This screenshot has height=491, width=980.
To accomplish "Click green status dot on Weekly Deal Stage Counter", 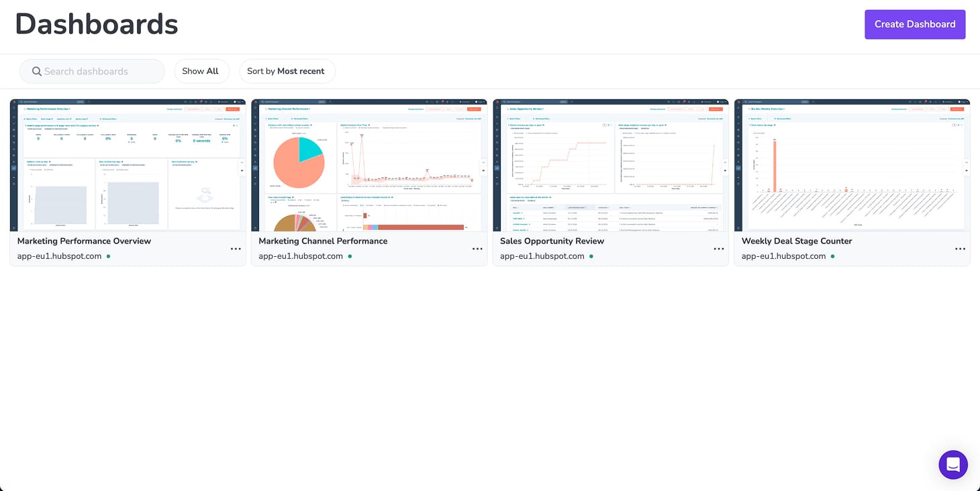I will coord(833,256).
